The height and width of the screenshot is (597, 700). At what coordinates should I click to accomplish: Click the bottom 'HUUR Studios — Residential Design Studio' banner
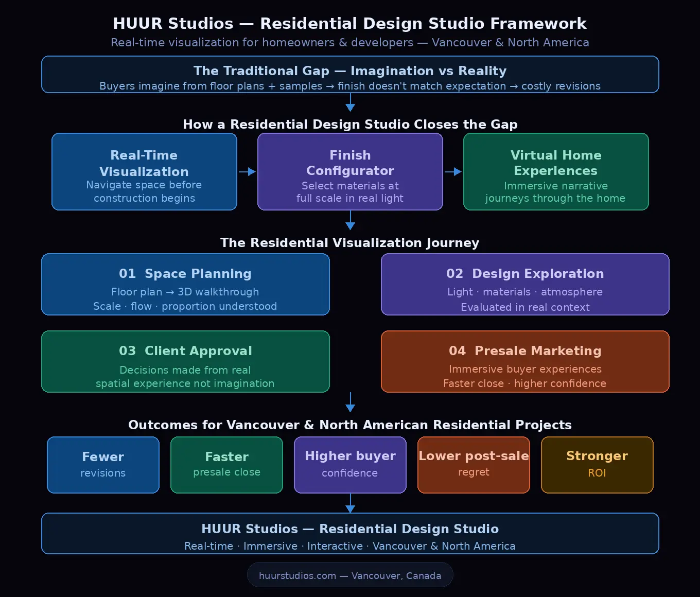[350, 533]
